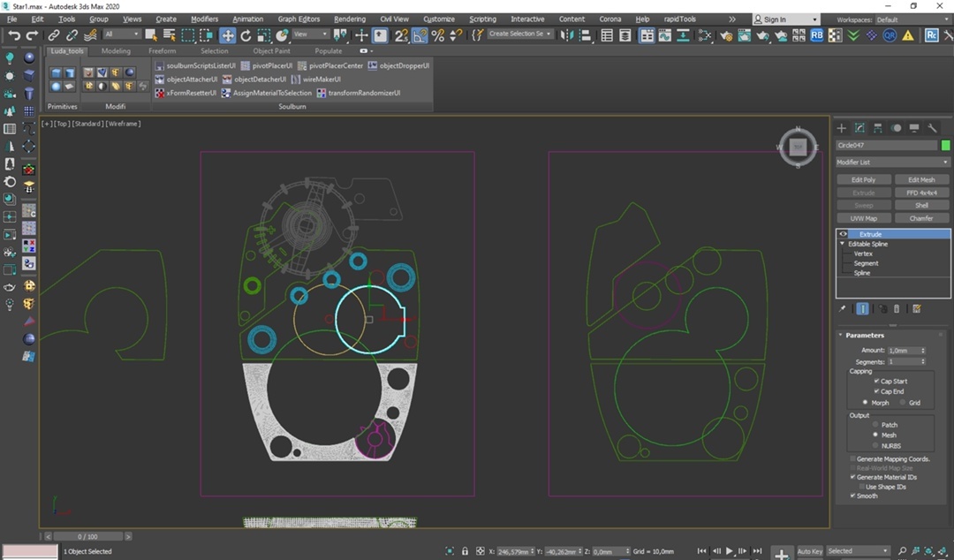Switch to the Hierarchy panel icon
Viewport: 954px width, 560px height.
click(877, 128)
